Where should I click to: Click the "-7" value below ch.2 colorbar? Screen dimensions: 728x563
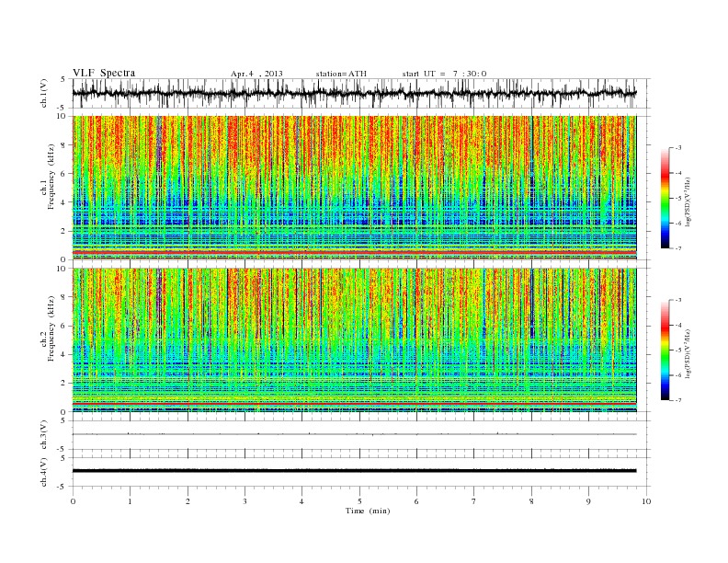pyautogui.click(x=678, y=400)
